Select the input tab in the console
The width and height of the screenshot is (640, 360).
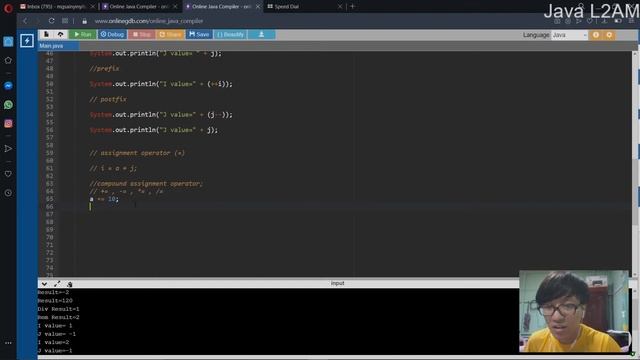pyautogui.click(x=337, y=283)
